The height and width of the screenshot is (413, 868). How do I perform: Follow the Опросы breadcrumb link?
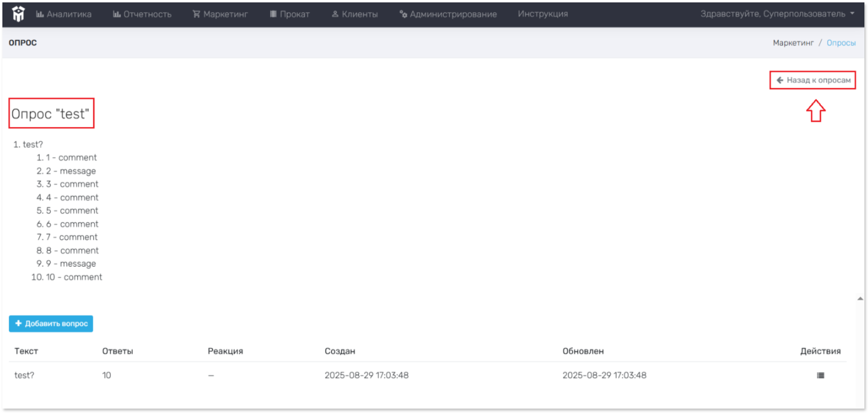click(x=841, y=43)
